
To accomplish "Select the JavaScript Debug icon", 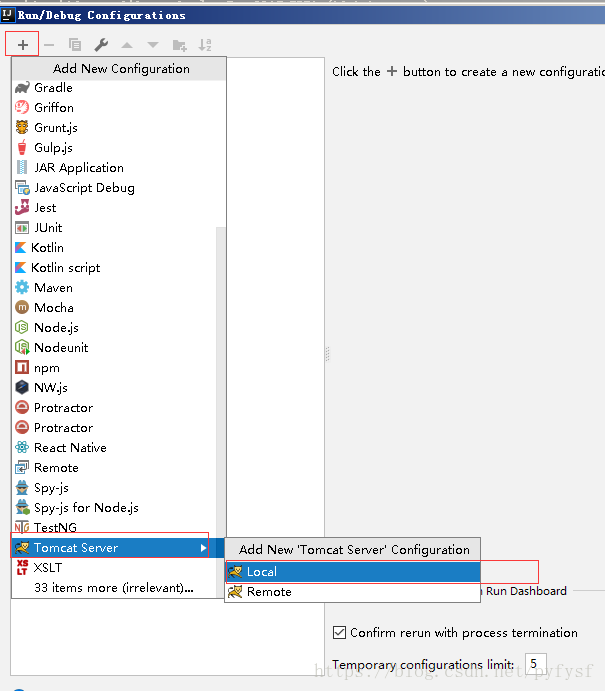I will click(22, 188).
